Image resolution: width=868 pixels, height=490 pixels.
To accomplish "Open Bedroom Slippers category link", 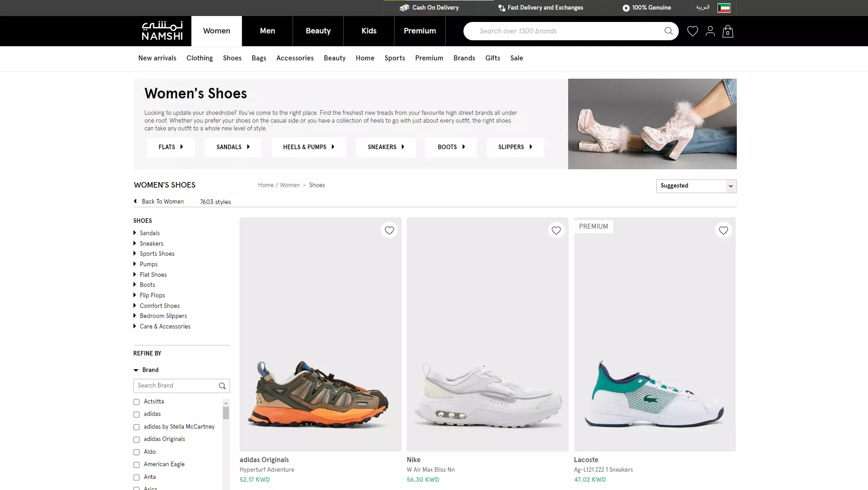I will tap(163, 316).
